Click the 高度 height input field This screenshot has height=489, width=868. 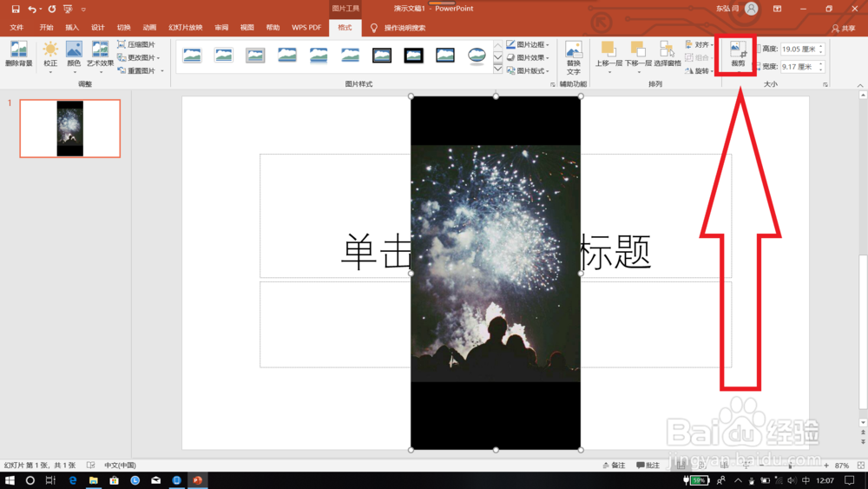coord(799,50)
